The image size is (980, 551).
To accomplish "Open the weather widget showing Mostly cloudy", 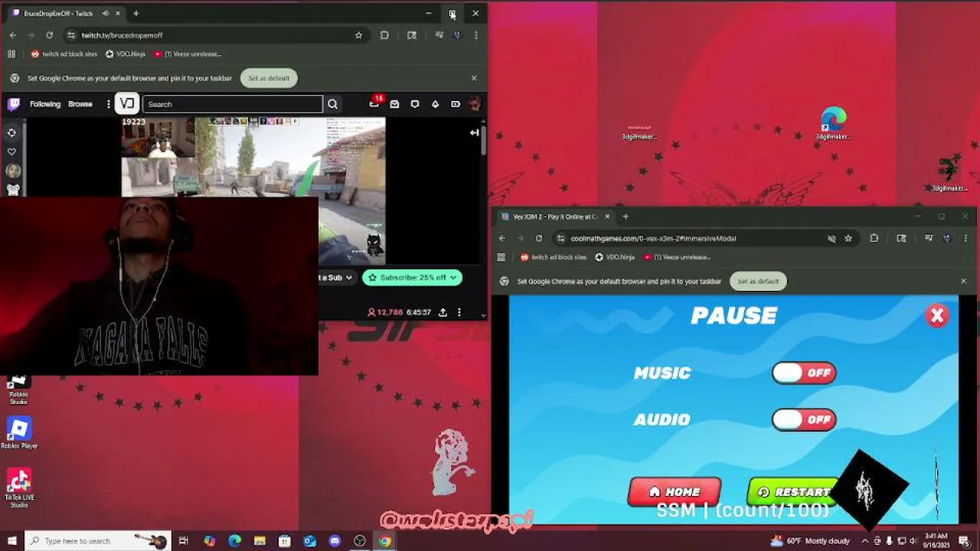I will [x=810, y=541].
